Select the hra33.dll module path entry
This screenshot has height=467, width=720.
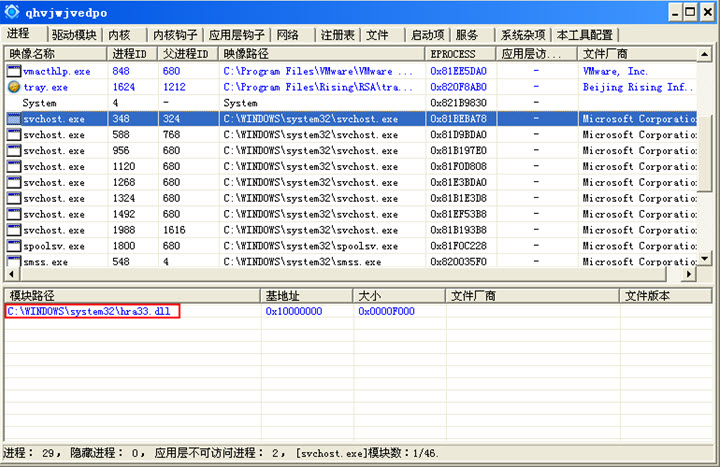(88, 312)
